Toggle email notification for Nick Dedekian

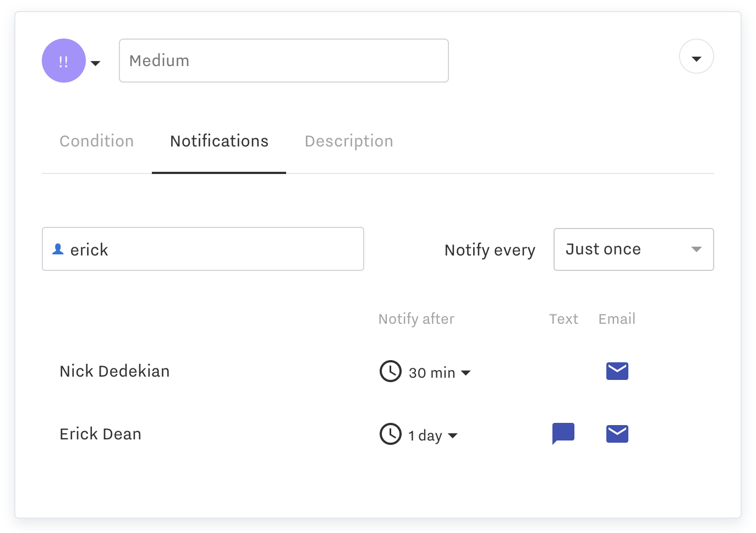click(617, 371)
